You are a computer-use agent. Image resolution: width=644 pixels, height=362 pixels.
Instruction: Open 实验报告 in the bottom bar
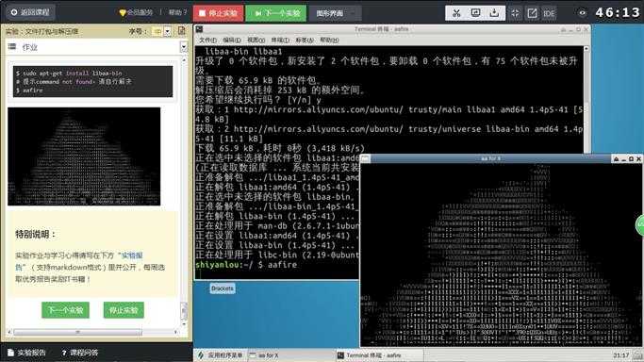coord(27,353)
